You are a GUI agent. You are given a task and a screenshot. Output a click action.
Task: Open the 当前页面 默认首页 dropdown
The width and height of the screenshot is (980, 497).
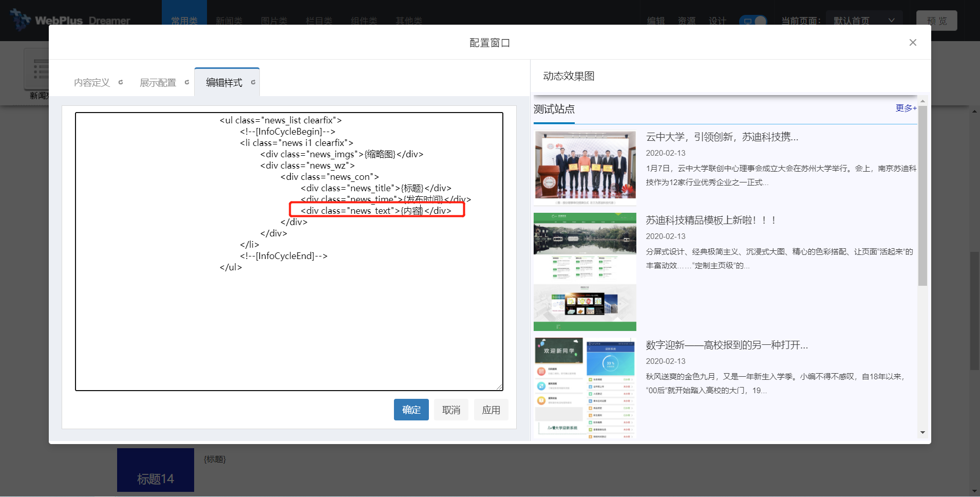[864, 21]
